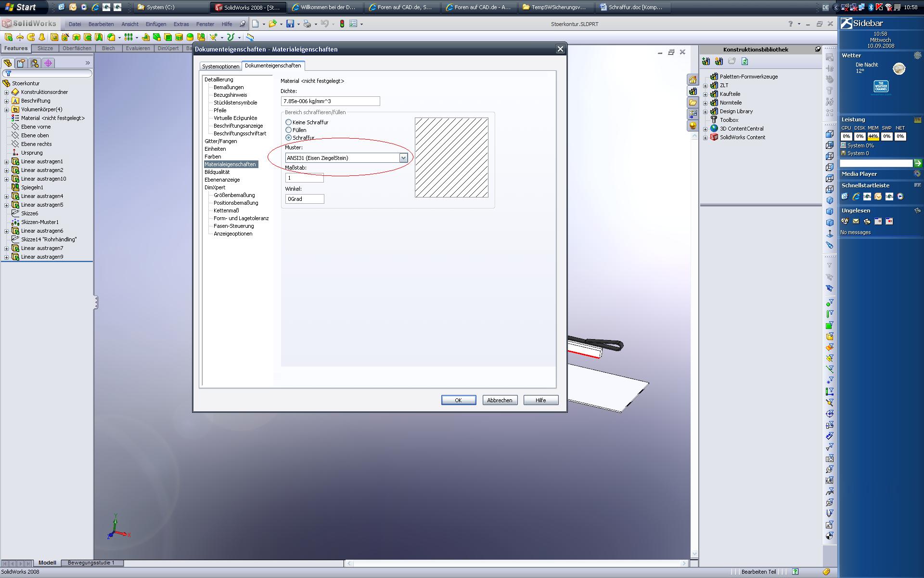Screen dimensions: 924x578
Task: Click the Dome feature (green sphere) icon
Action: pyautogui.click(x=190, y=37)
